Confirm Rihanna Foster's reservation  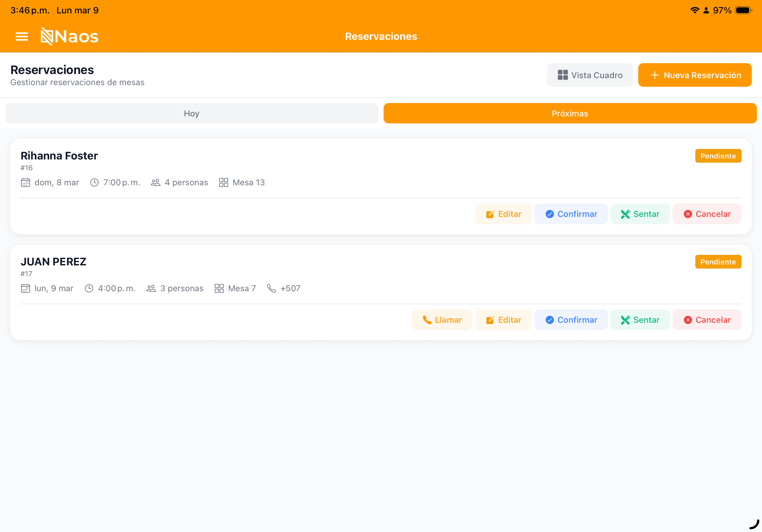click(x=571, y=214)
